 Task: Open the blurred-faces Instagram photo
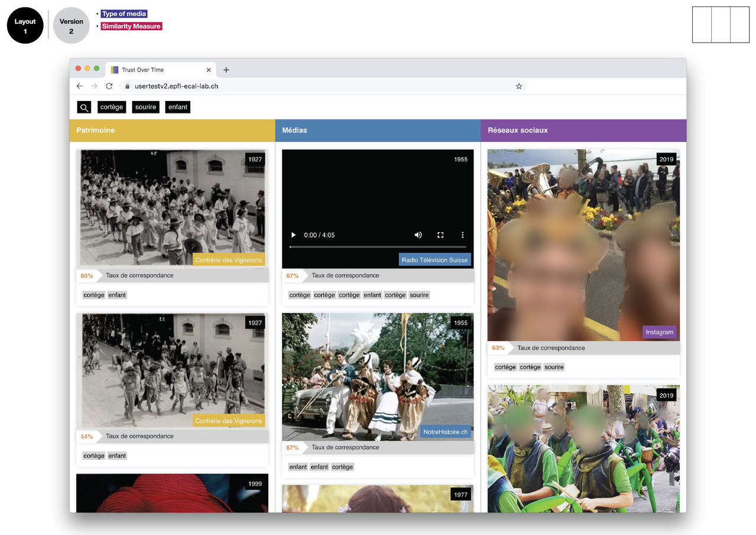[584, 245]
